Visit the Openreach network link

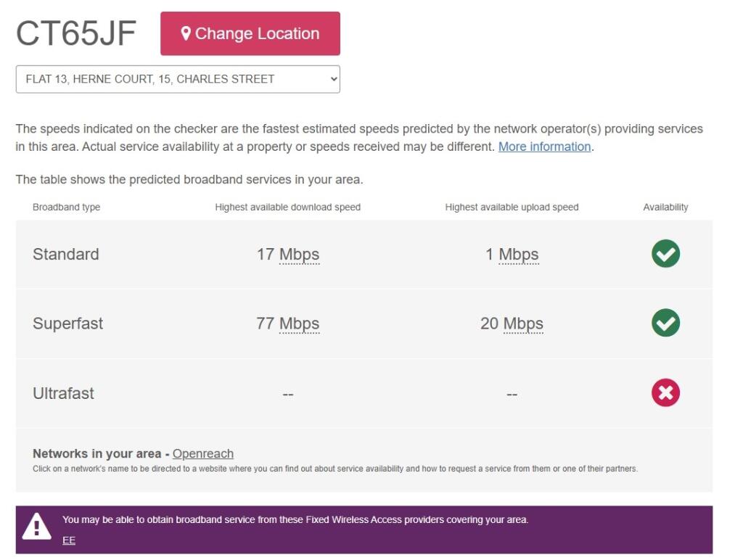(x=202, y=453)
